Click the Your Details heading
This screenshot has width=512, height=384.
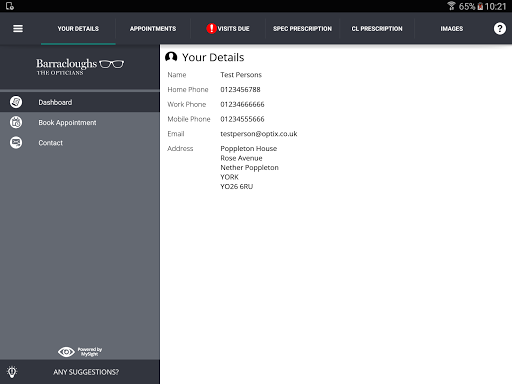213,57
